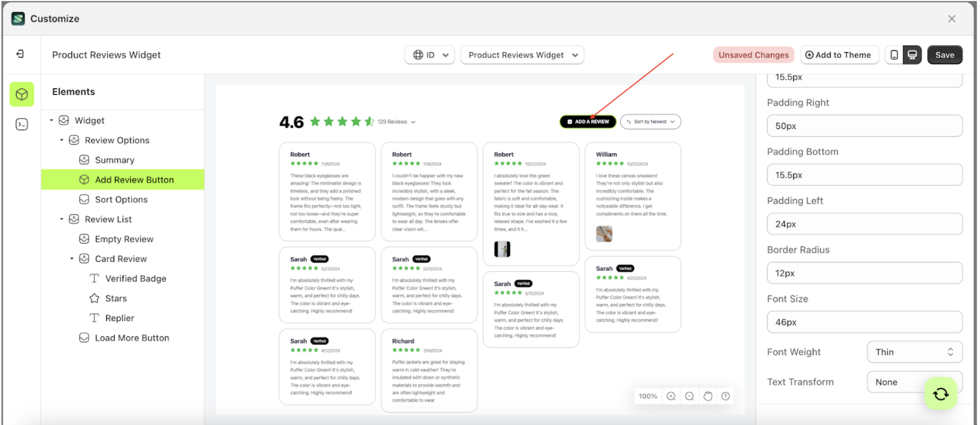Screen dimensions: 980x425
Task: Click the Unsaved Changes badge
Action: click(753, 55)
